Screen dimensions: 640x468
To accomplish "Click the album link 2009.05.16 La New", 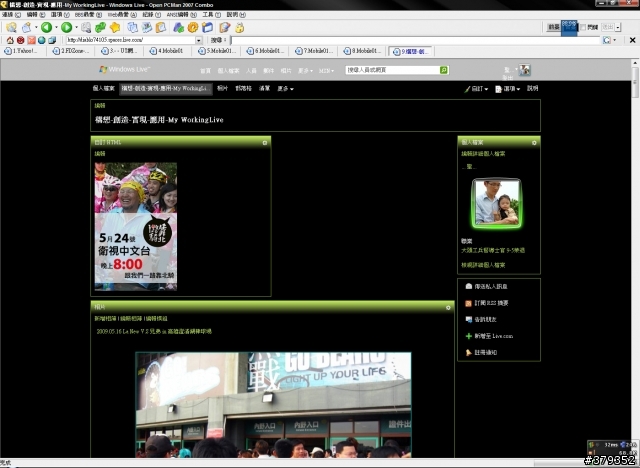I will [x=154, y=332].
